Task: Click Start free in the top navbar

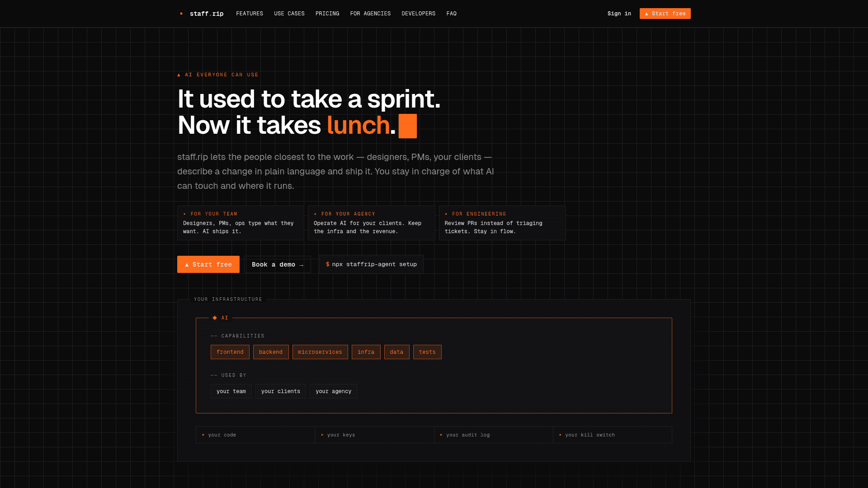Action: (x=665, y=14)
